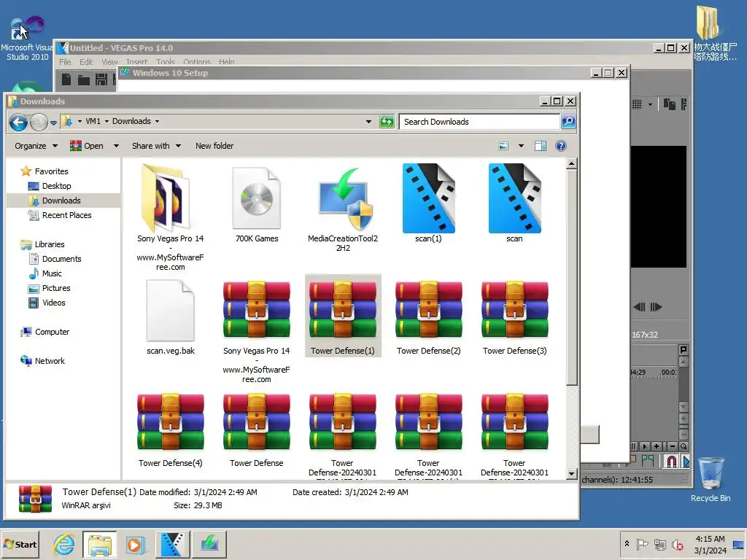Open Videos library
747x560 pixels.
click(53, 303)
